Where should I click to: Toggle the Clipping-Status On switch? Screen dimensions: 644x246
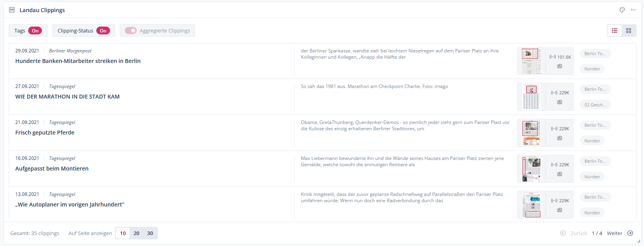tap(103, 31)
